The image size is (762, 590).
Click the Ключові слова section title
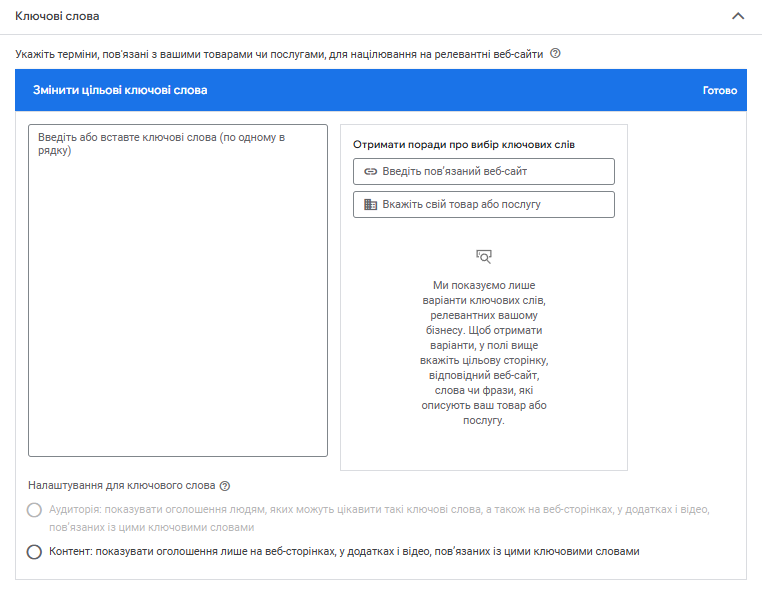point(57,17)
